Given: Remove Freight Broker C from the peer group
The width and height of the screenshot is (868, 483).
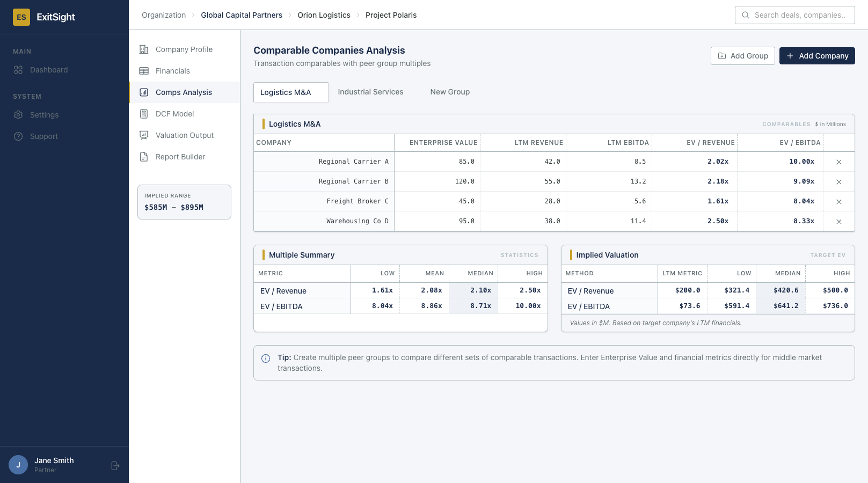Looking at the screenshot, I should point(838,201).
